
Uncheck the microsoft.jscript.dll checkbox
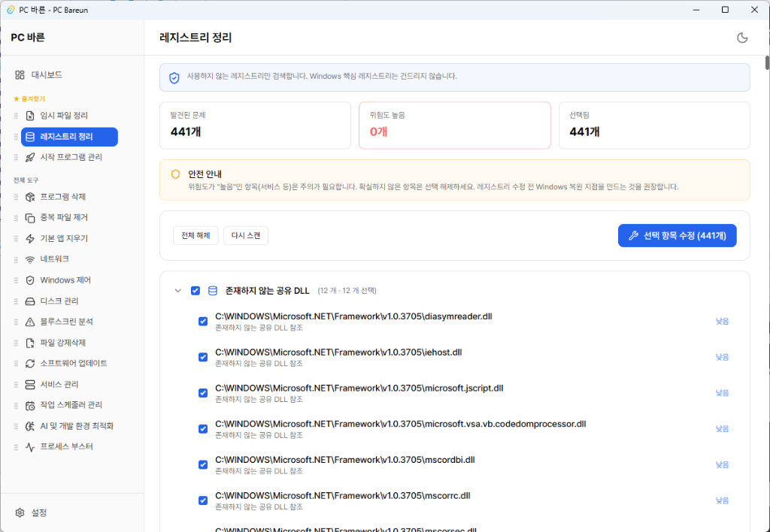[203, 393]
